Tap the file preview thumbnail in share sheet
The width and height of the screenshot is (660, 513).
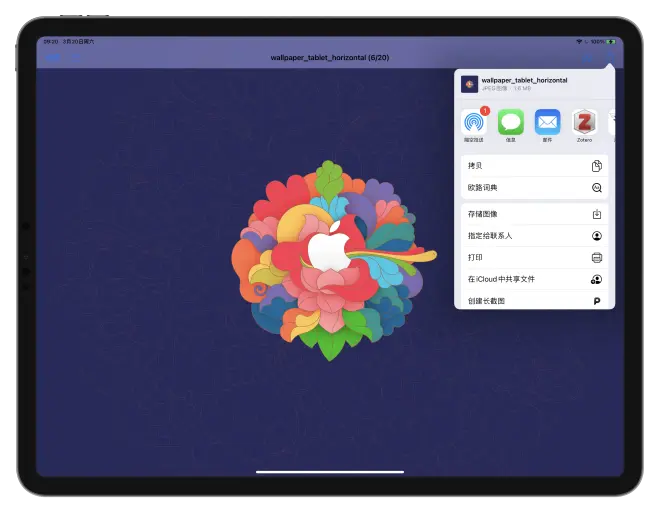[469, 84]
